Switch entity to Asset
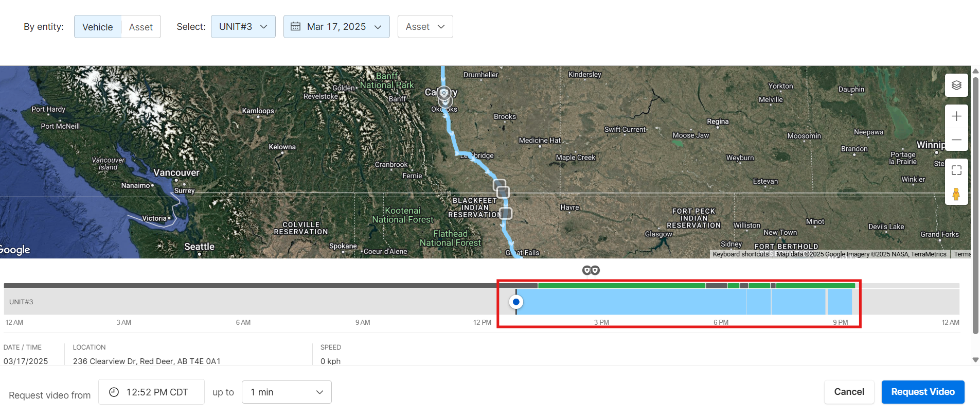Screen dimensions: 980x416 pos(141,27)
